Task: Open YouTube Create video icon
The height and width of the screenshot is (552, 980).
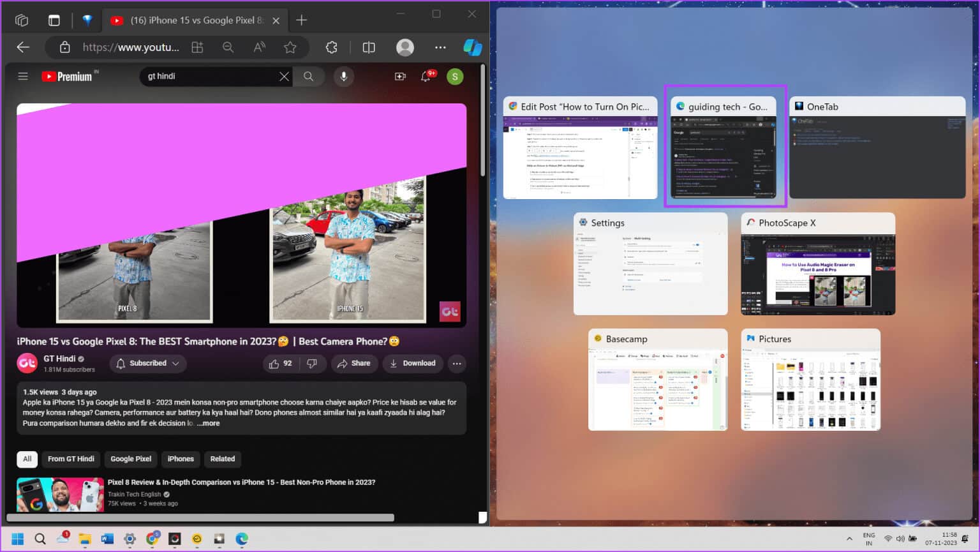Action: [400, 77]
